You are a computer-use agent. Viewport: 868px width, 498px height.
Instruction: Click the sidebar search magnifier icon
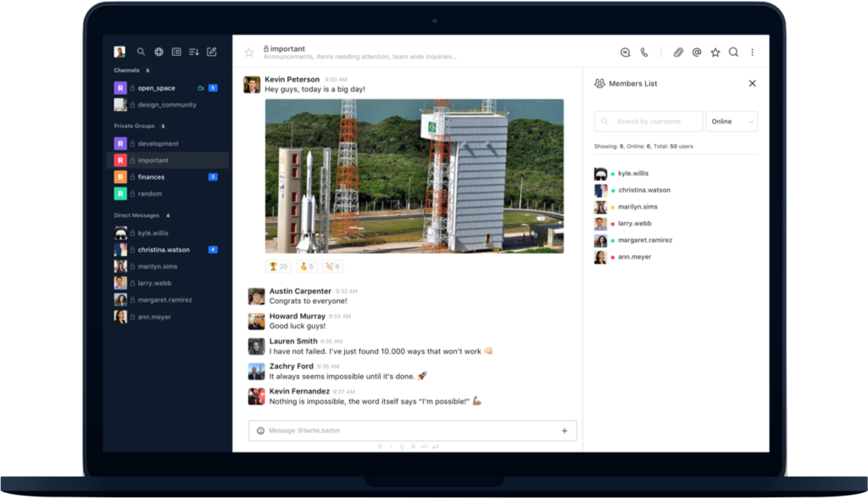tap(142, 52)
